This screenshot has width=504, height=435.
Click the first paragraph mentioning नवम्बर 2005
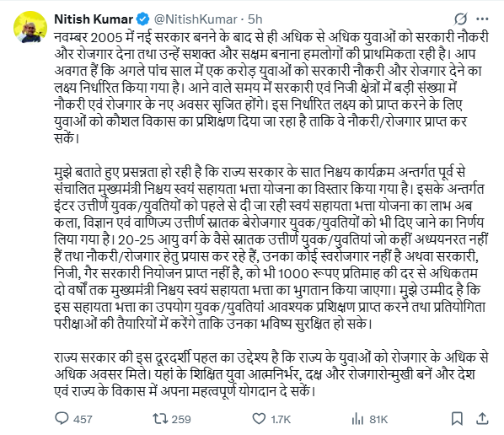coord(271,88)
